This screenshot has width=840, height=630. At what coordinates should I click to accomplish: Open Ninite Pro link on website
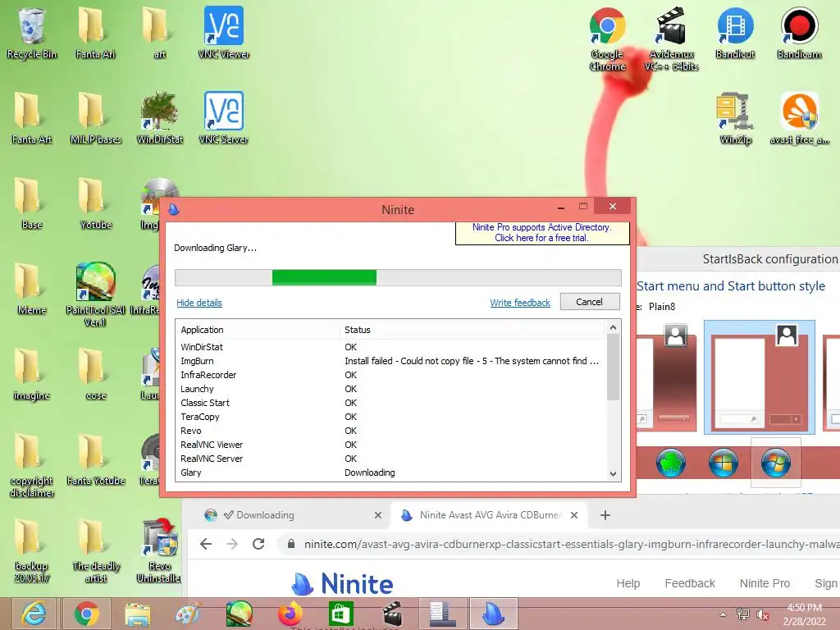(x=765, y=583)
